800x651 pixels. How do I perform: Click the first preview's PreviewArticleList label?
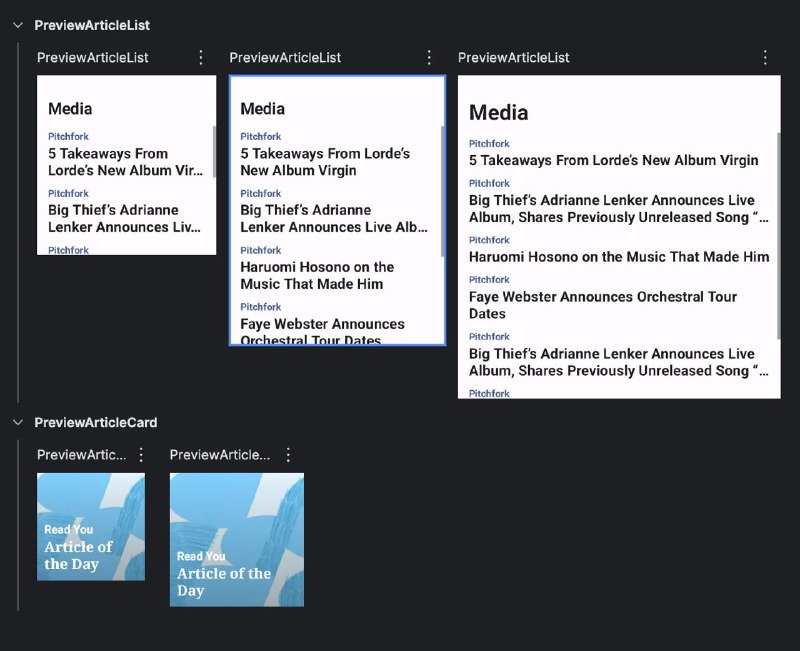click(92, 58)
